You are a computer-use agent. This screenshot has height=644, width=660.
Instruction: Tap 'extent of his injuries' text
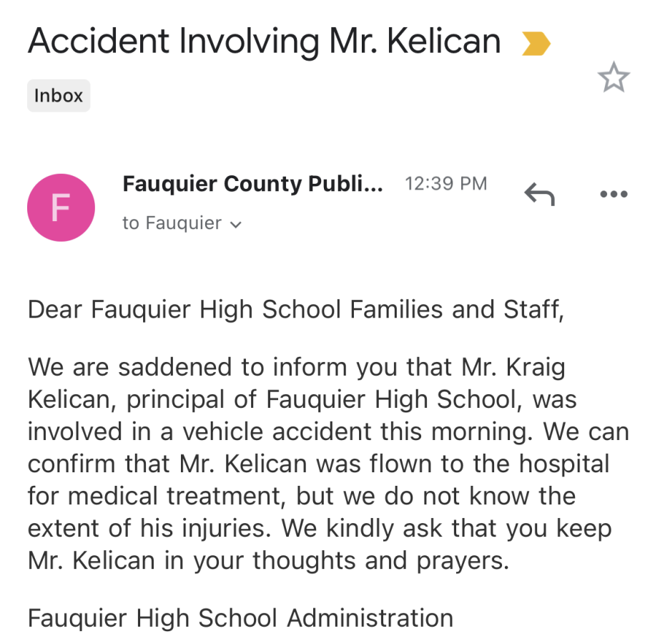click(147, 528)
